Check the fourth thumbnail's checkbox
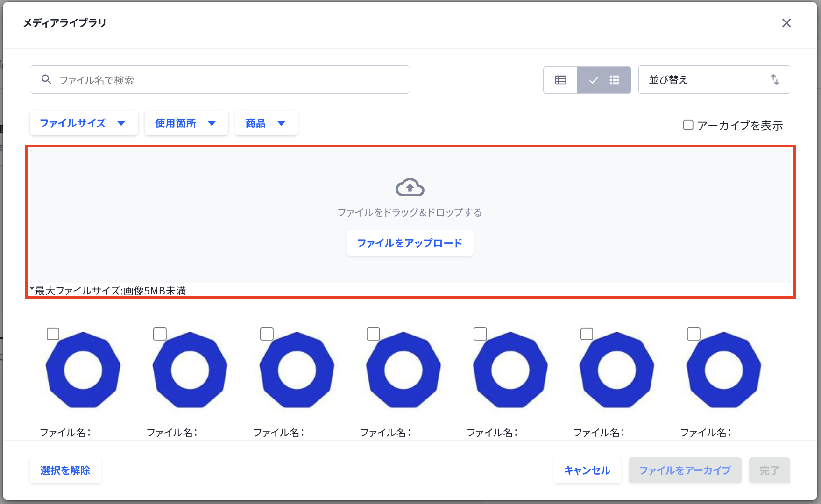This screenshot has height=504, width=821. click(374, 334)
